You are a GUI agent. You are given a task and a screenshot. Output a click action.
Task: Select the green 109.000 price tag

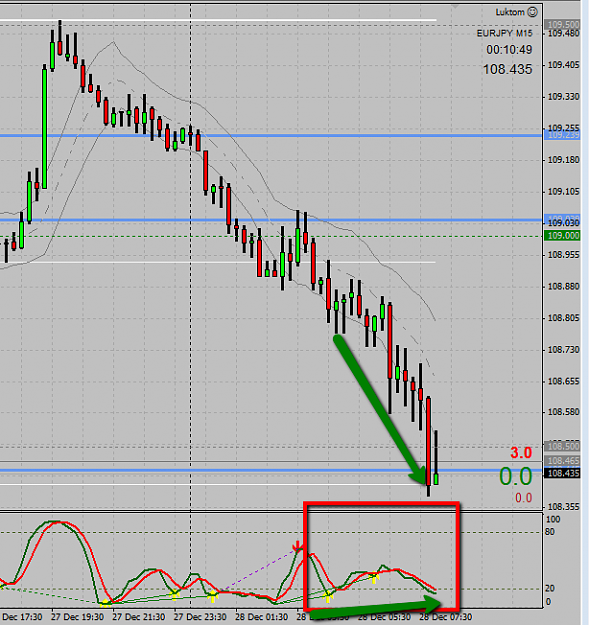click(562, 236)
